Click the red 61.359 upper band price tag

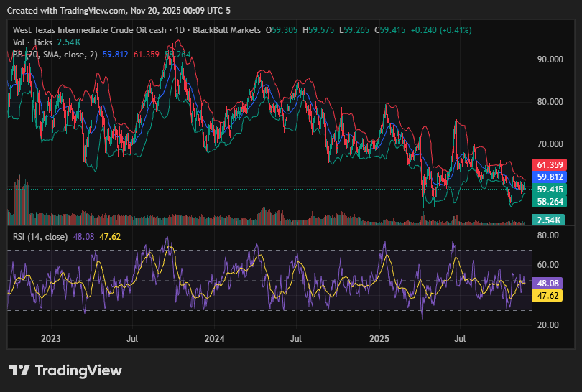point(550,164)
